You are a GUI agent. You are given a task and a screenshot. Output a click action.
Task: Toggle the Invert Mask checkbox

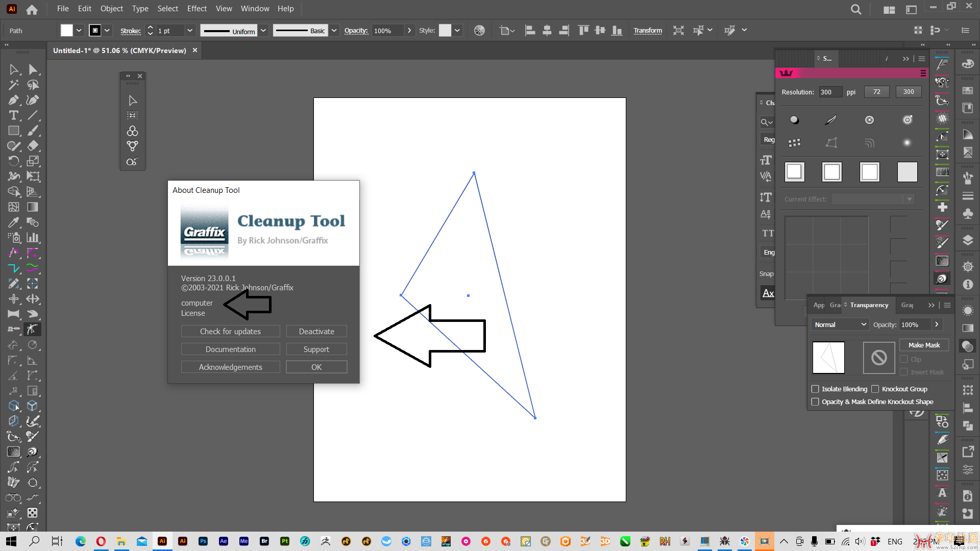(x=904, y=372)
